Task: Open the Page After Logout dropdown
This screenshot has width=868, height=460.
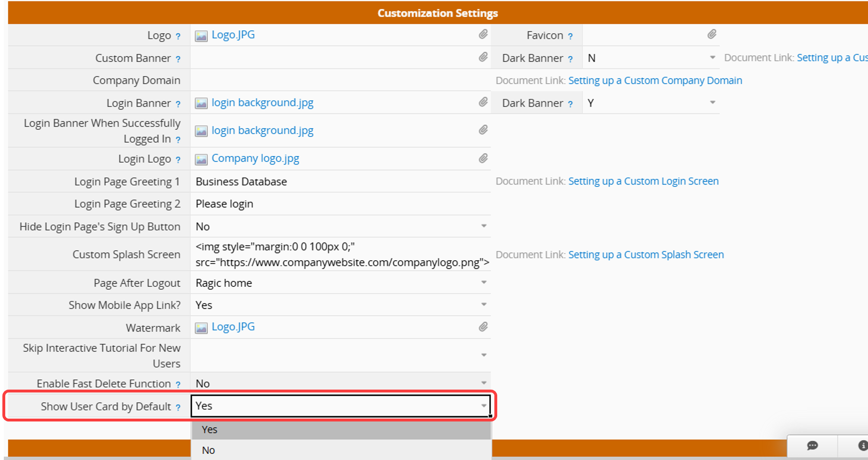Action: point(483,283)
